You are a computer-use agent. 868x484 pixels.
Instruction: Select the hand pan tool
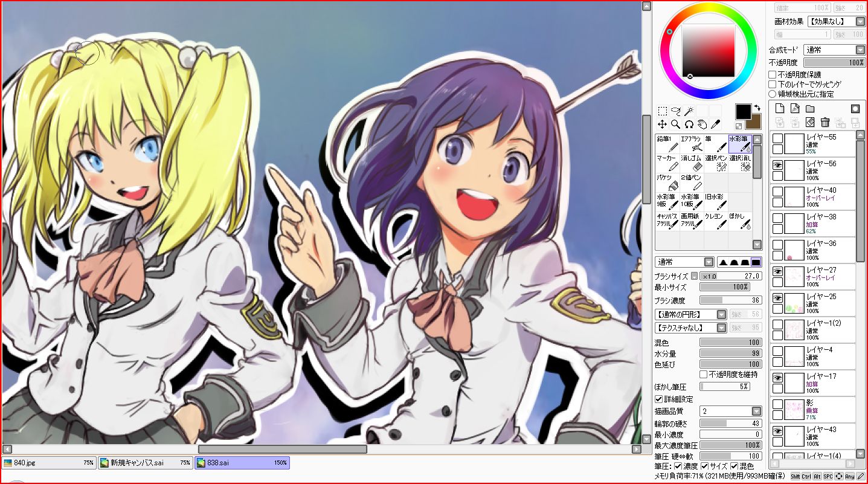click(702, 124)
